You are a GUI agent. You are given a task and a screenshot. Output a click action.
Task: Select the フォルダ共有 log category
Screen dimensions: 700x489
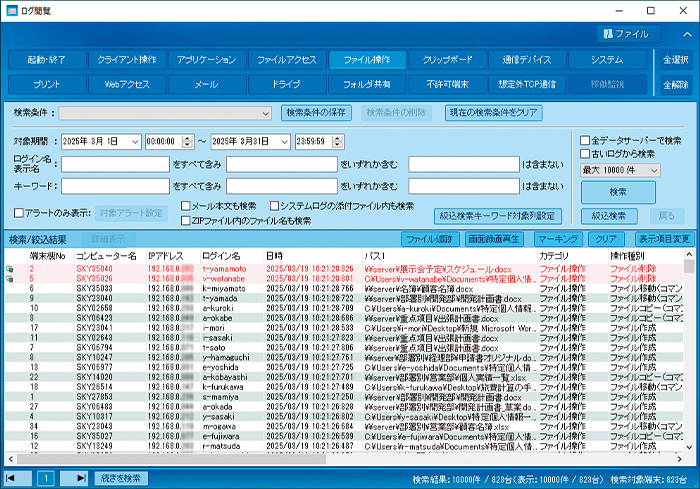(x=367, y=84)
